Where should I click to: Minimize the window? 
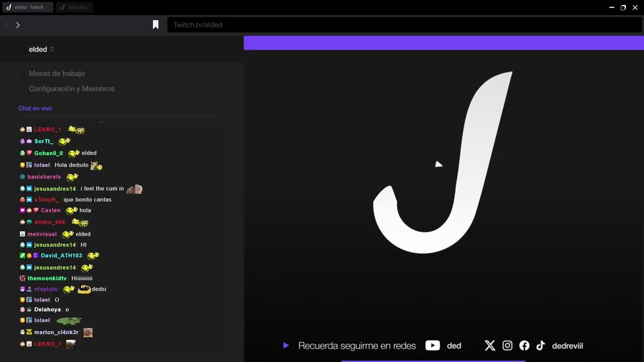pyautogui.click(x=612, y=8)
